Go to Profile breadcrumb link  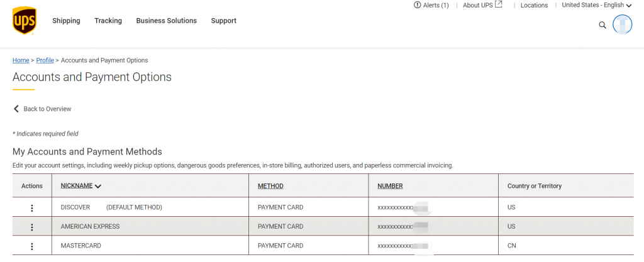45,60
